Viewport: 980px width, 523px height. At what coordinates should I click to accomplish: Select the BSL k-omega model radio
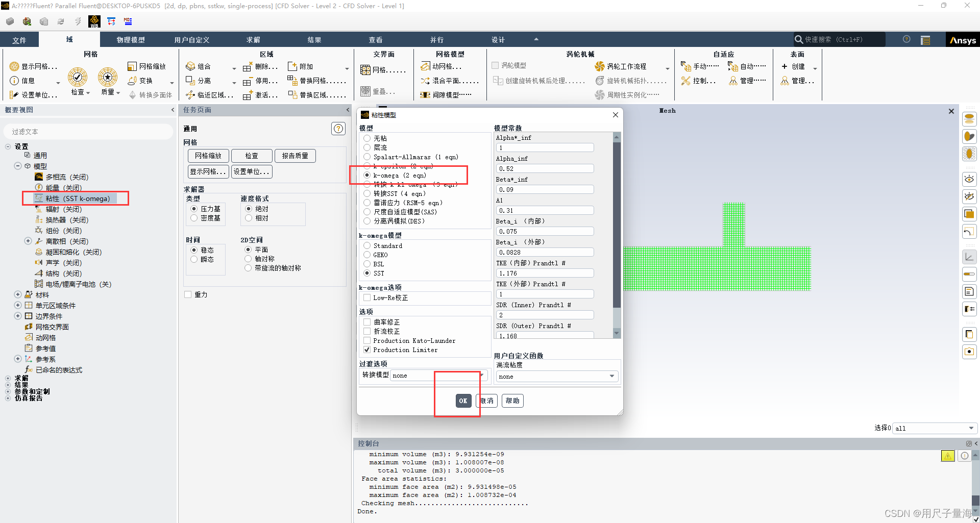click(367, 264)
